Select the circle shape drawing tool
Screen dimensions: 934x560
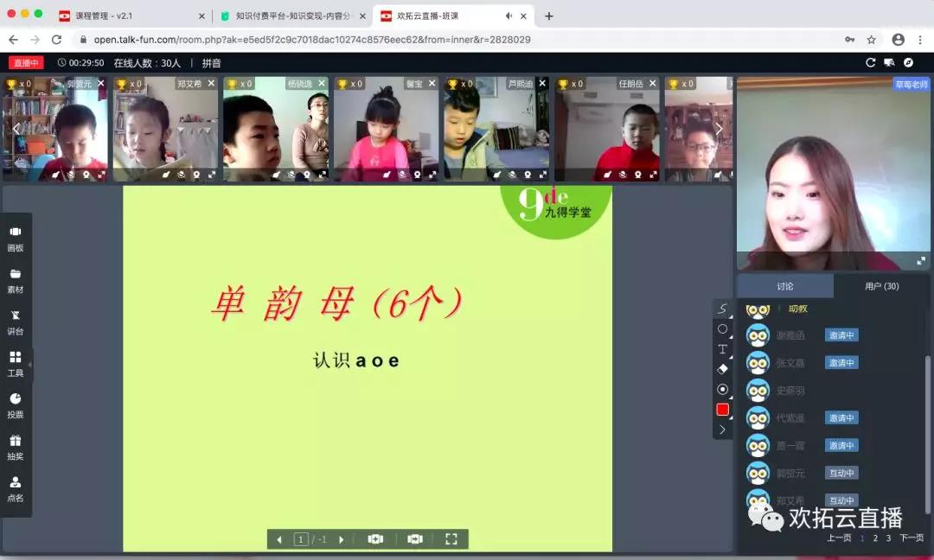723,328
